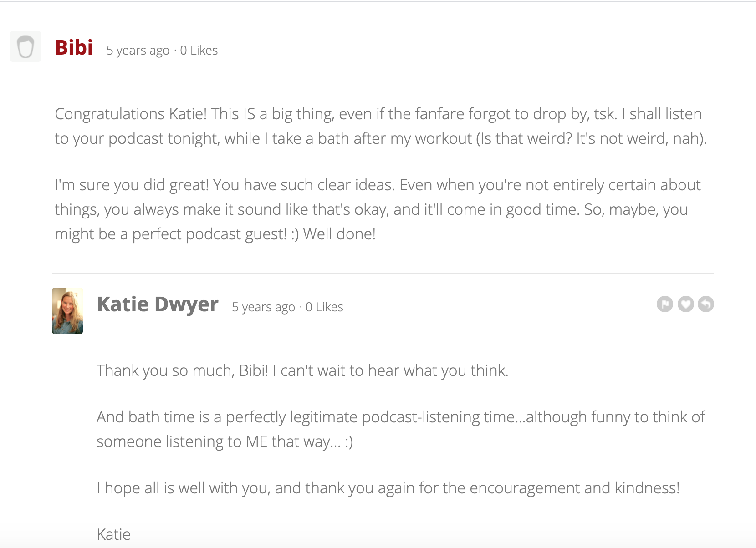Click the line "Thank you so much, Bibi!"
This screenshot has height=548, width=756.
(302, 370)
